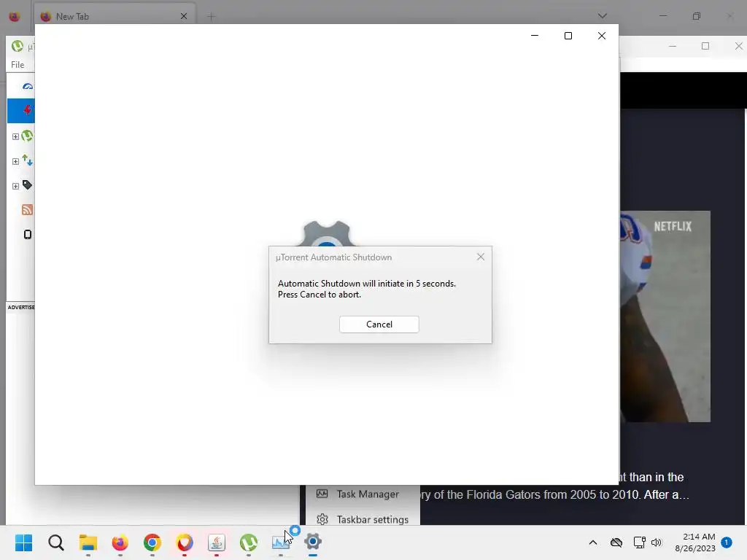The width and height of the screenshot is (747, 560).
Task: Select the green µTorrent logo tree item
Action: 27,136
